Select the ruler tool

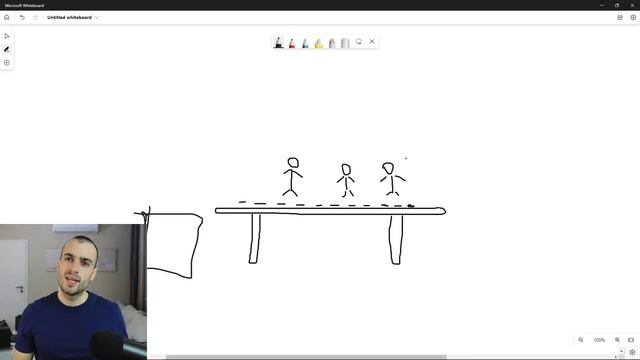[345, 42]
